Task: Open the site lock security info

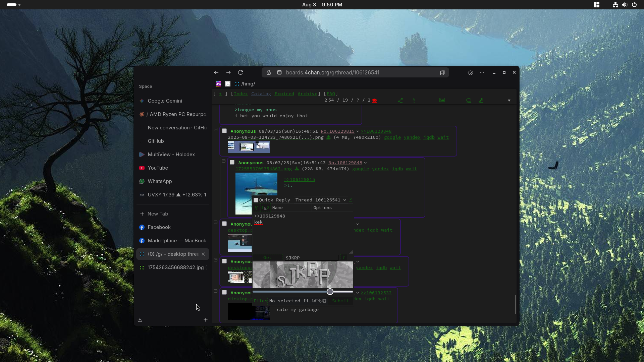Action: (269, 72)
